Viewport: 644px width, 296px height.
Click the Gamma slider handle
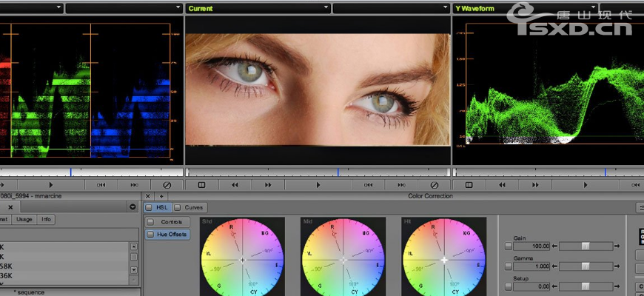(586, 266)
